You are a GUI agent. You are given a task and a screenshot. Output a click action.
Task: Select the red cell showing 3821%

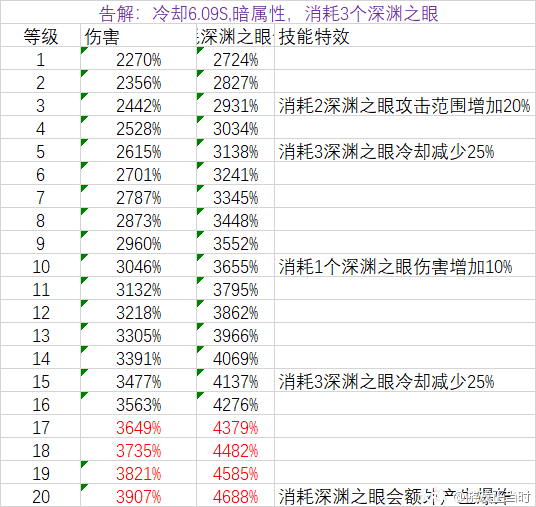click(138, 472)
